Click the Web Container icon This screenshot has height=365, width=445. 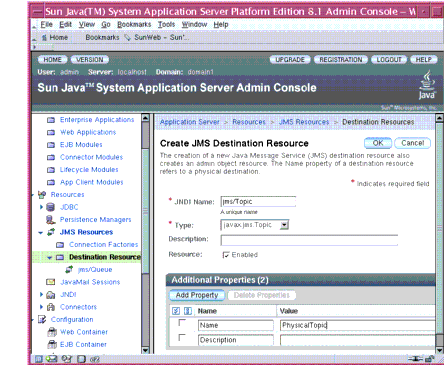tap(52, 332)
